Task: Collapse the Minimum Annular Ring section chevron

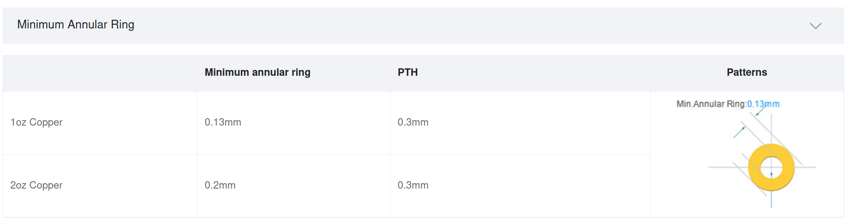Action: 815,26
